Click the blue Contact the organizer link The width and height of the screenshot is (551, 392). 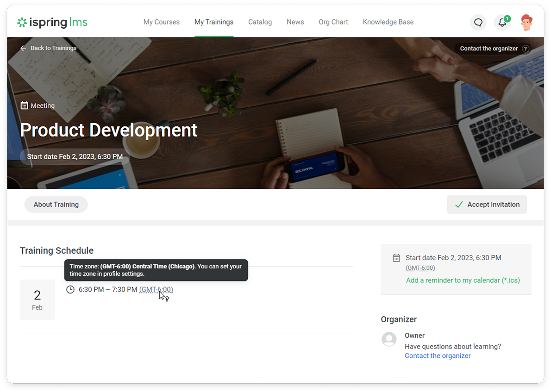(438, 356)
